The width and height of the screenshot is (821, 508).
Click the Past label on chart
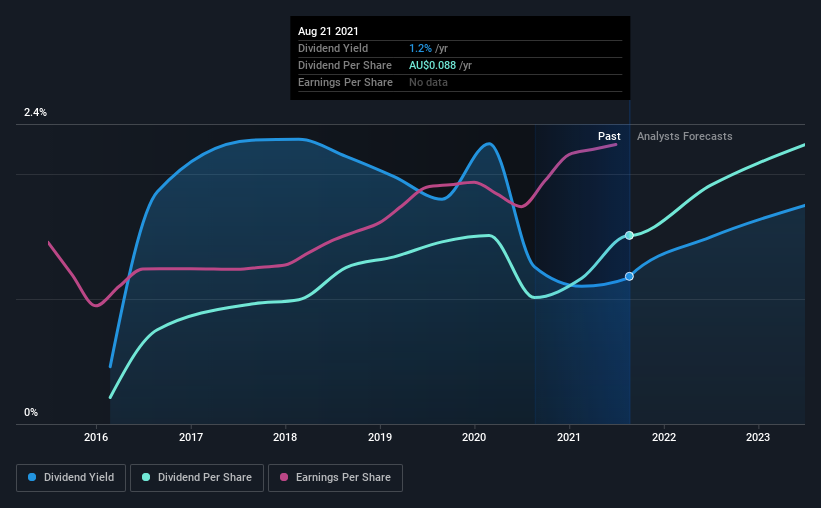(x=609, y=136)
